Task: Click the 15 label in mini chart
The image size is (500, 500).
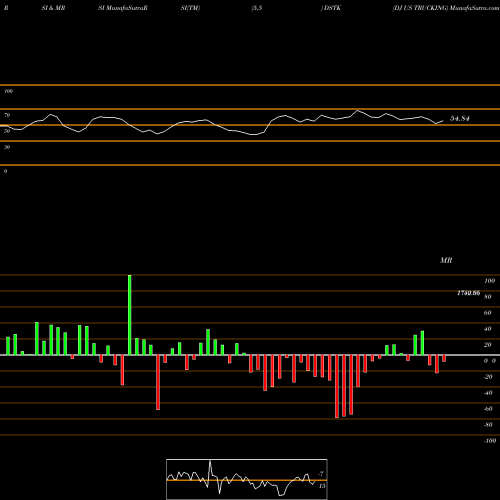Action: coord(322,486)
